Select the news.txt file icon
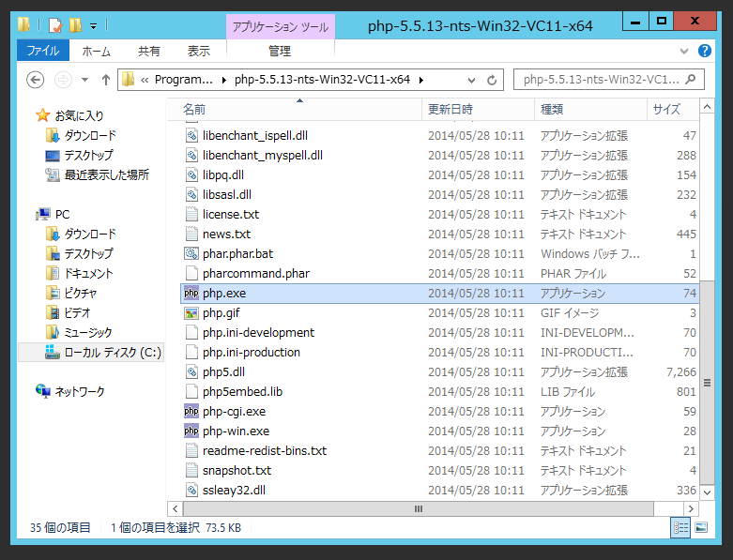 pyautogui.click(x=191, y=234)
